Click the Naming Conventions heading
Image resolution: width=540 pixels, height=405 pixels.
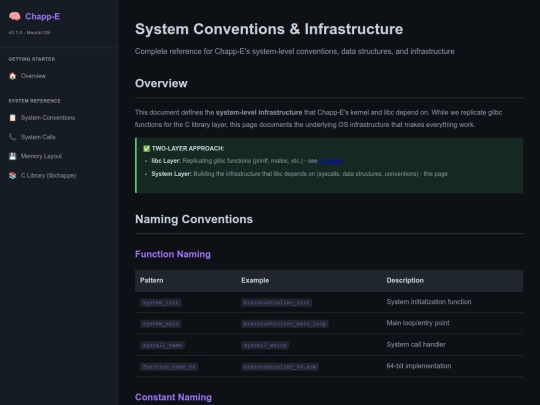194,219
